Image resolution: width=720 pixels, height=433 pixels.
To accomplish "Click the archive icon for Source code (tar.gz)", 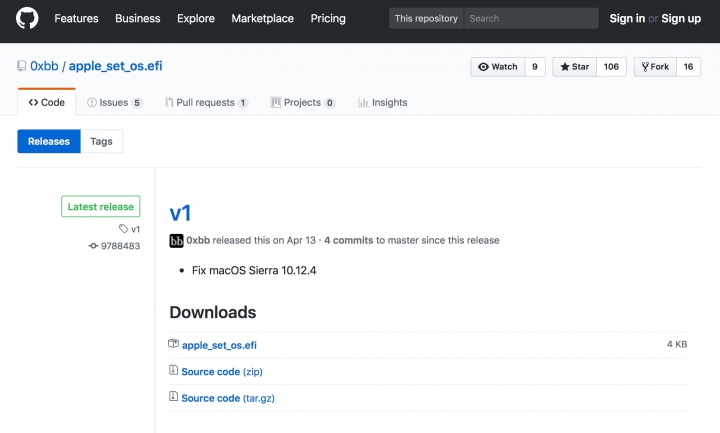I will pyautogui.click(x=174, y=396).
